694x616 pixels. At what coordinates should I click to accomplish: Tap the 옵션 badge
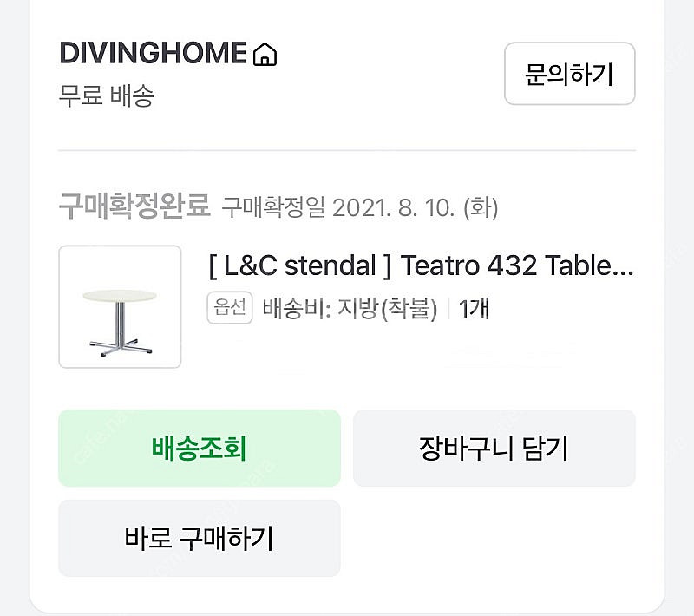coord(230,307)
